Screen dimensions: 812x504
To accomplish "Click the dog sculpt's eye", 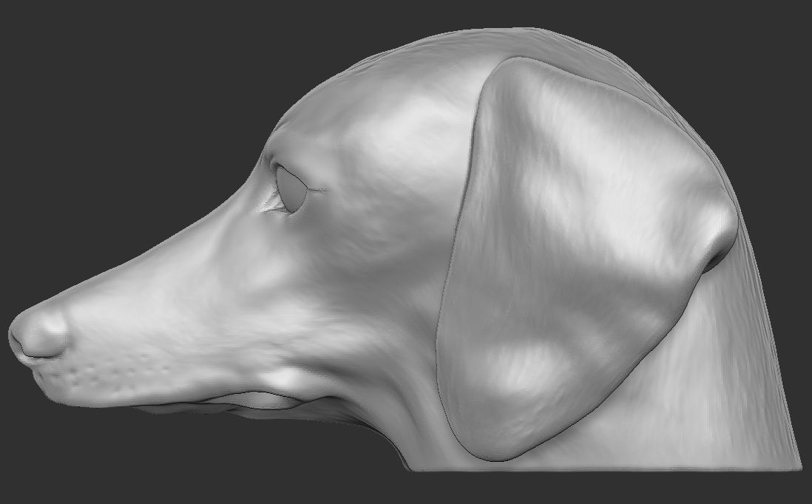I will coord(291,189).
